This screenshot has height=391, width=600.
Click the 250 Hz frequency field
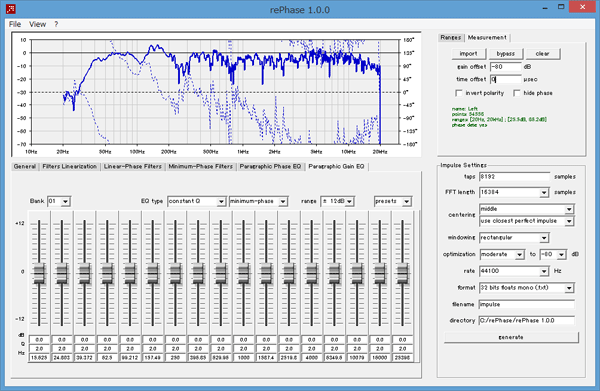coord(175,358)
